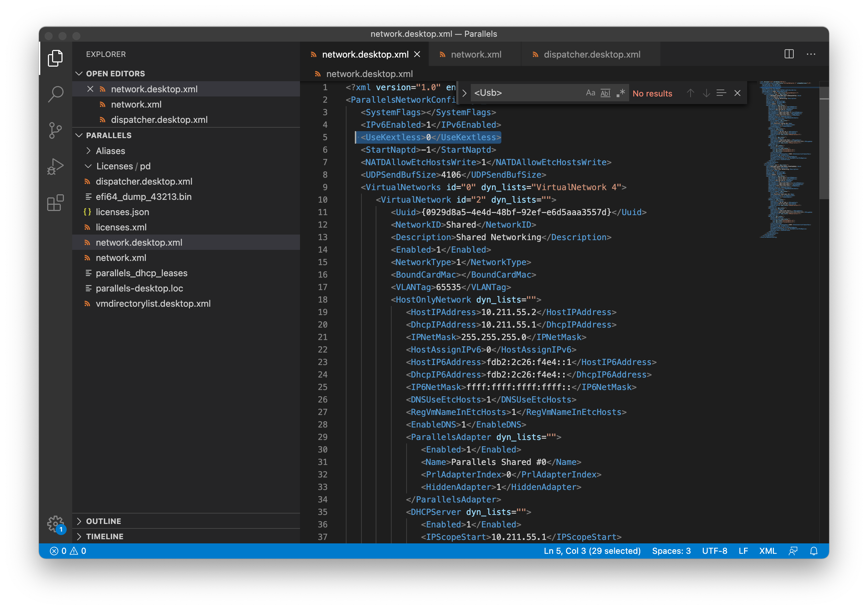Click the VLANTag 65535 line
Viewport: 868px width, 610px height.
[451, 287]
